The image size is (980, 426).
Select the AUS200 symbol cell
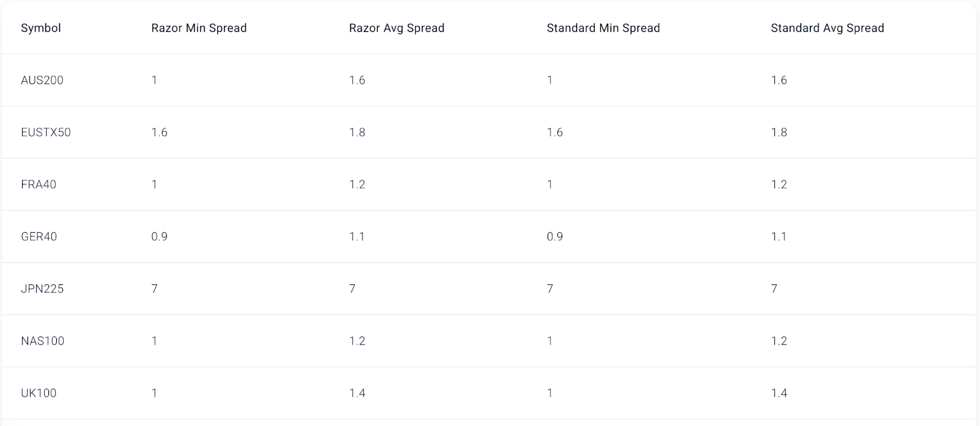[x=42, y=80]
